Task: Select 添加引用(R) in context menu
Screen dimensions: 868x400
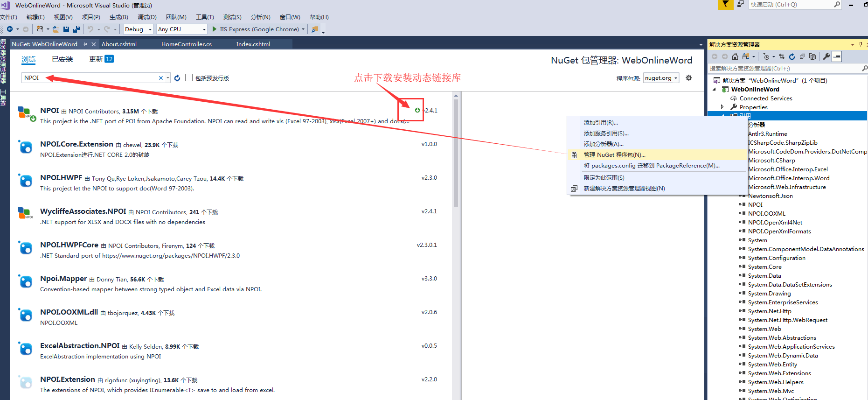Action: click(657, 122)
